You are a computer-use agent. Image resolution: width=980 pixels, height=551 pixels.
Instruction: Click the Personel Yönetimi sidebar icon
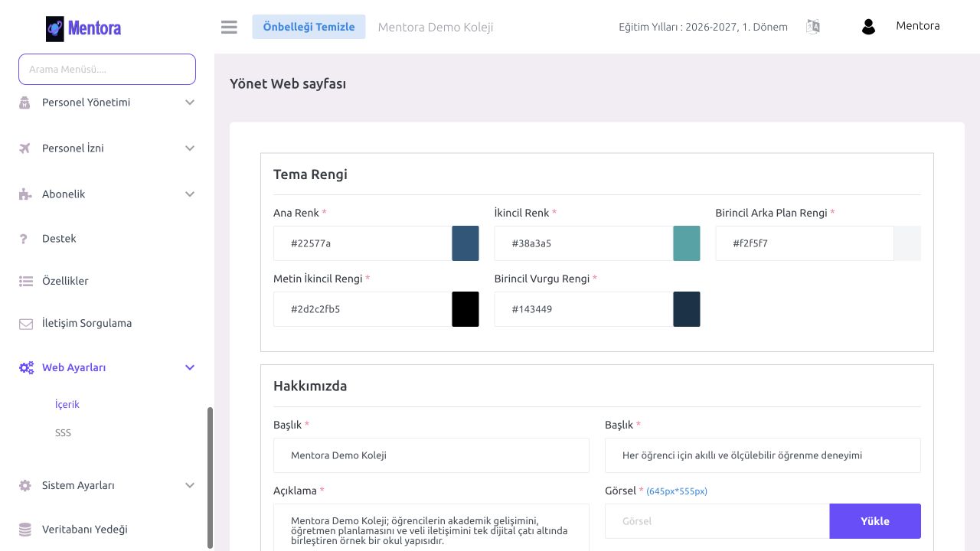click(x=24, y=103)
